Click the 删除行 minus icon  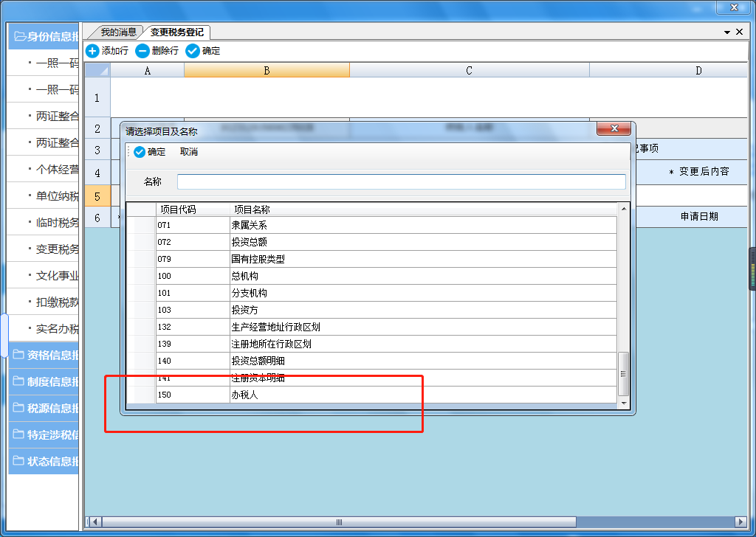coord(142,51)
